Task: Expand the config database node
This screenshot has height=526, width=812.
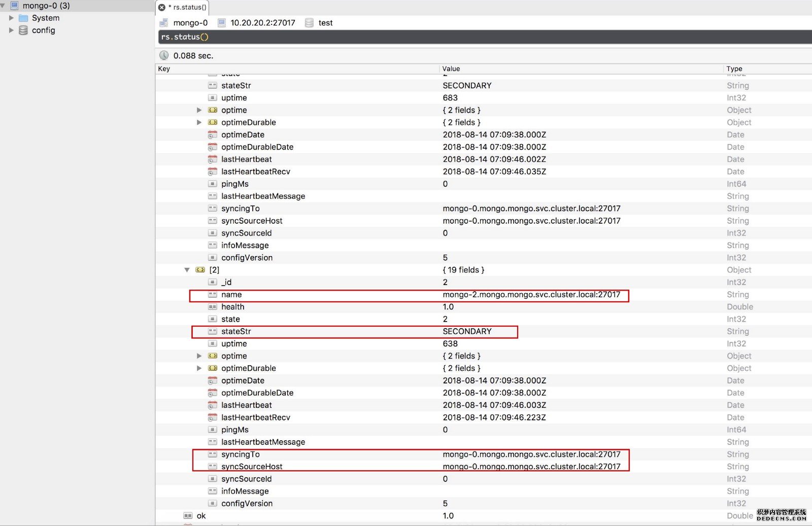Action: click(x=11, y=30)
